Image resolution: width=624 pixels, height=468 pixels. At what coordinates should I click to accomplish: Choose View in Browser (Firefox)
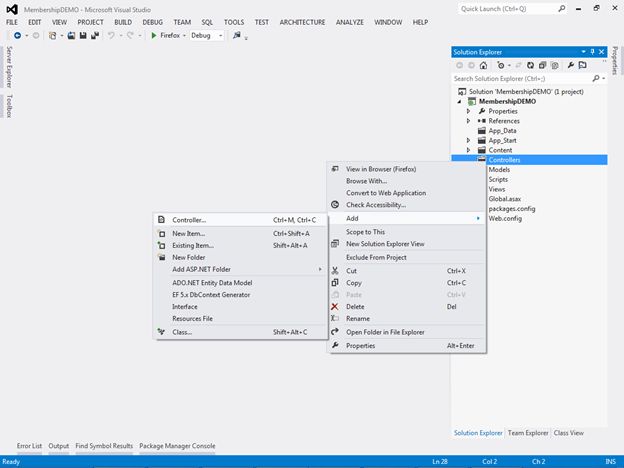pos(407,169)
